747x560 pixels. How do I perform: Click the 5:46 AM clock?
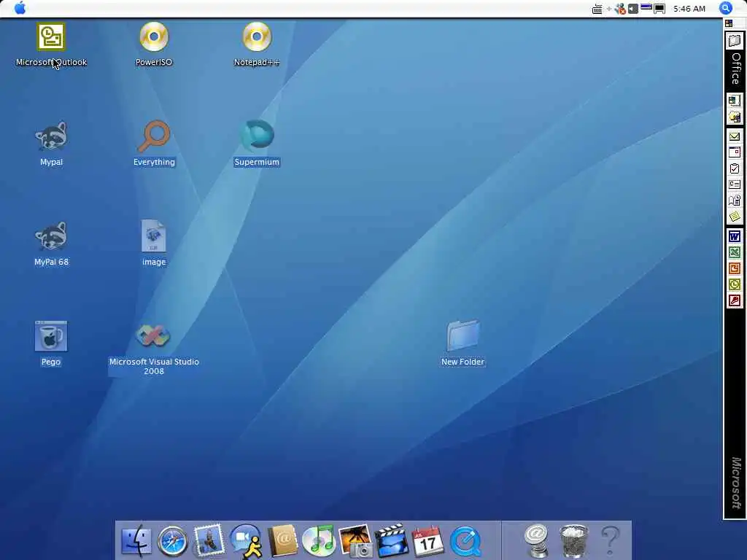click(x=689, y=9)
